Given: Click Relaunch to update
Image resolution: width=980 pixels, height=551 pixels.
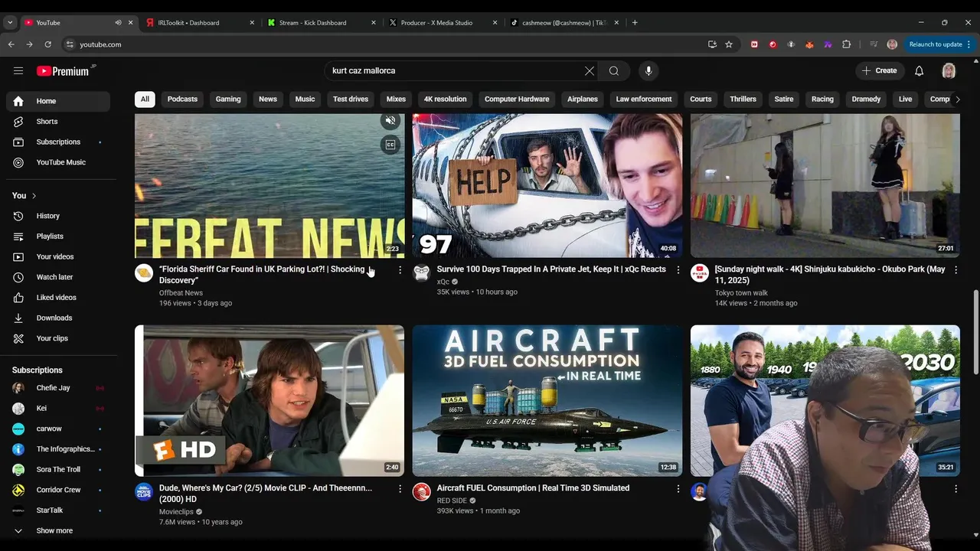Looking at the screenshot, I should 939,44.
